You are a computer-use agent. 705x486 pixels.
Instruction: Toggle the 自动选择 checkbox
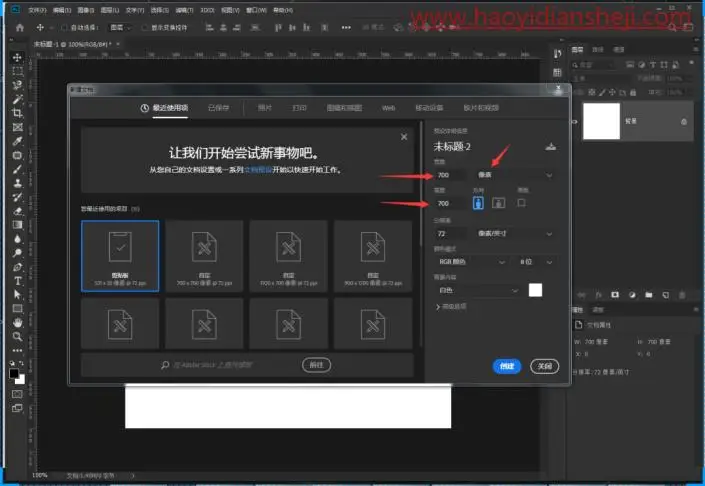click(64, 27)
